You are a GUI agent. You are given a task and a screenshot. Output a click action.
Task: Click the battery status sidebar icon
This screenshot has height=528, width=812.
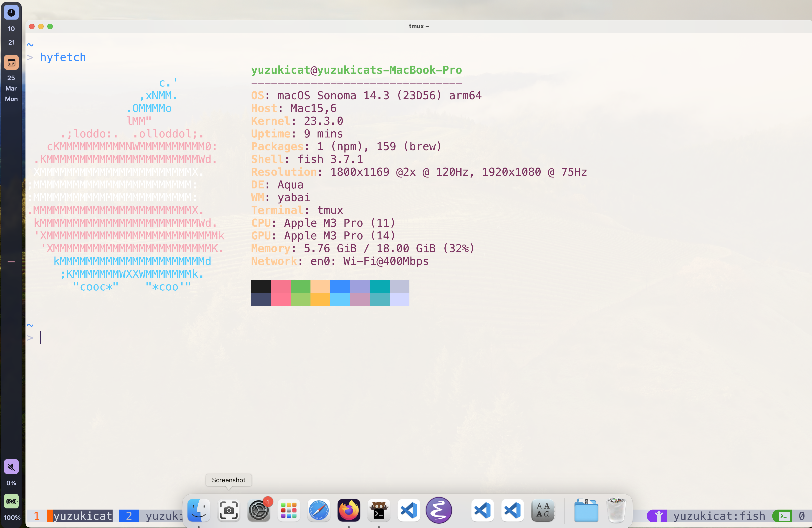point(11,501)
